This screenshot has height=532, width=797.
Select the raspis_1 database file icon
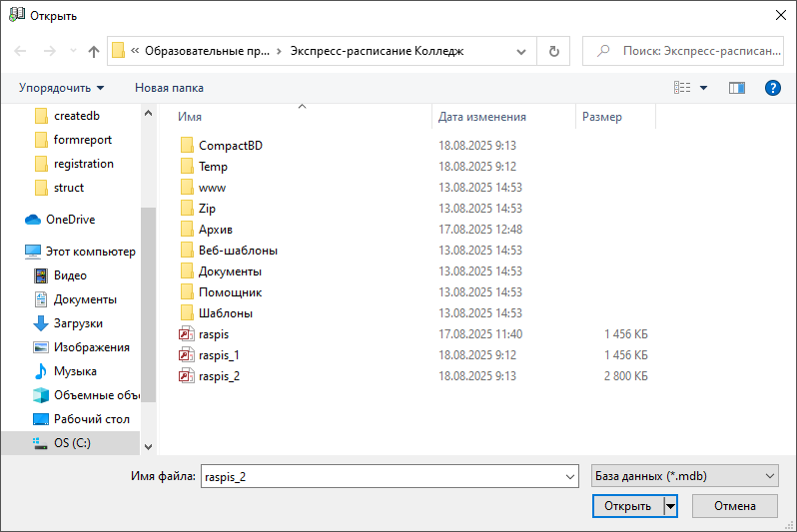pyautogui.click(x=185, y=355)
